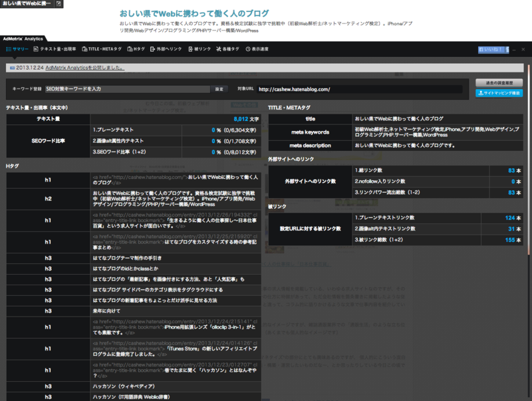Click the 表示速度 clock icon
The width and height of the screenshot is (532, 401).
(x=248, y=49)
